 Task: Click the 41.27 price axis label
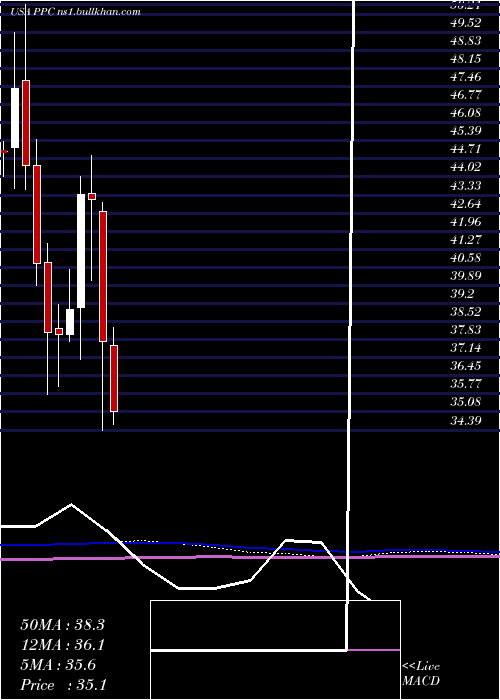[465, 240]
